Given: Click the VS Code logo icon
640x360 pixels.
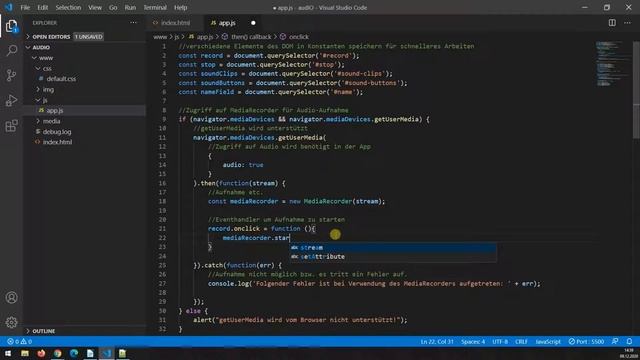Looking at the screenshot, I should tap(9, 7).
